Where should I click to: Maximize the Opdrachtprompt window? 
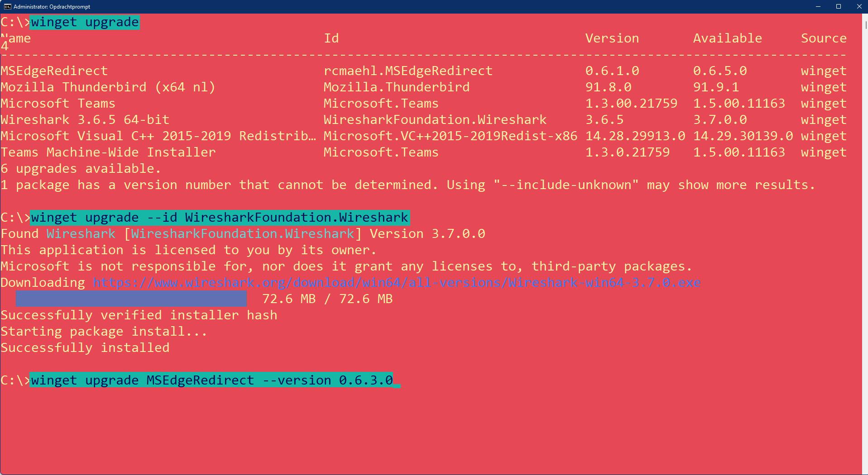click(x=838, y=6)
